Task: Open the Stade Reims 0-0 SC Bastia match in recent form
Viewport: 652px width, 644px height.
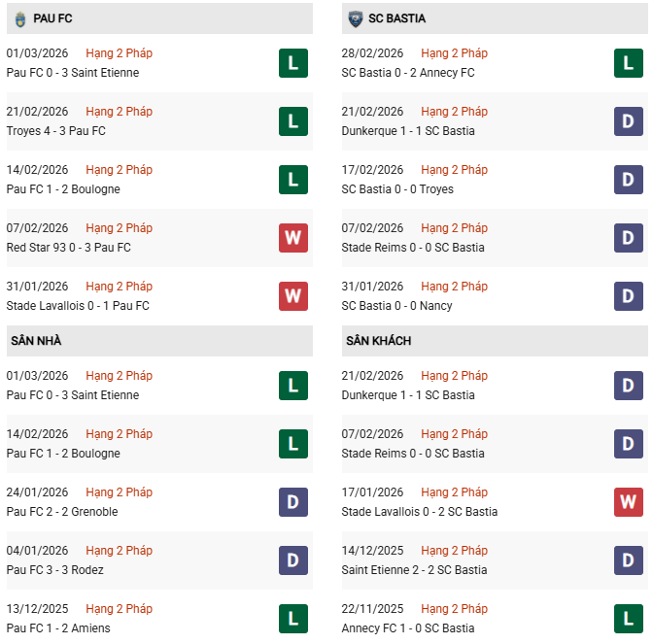Action: [x=413, y=248]
